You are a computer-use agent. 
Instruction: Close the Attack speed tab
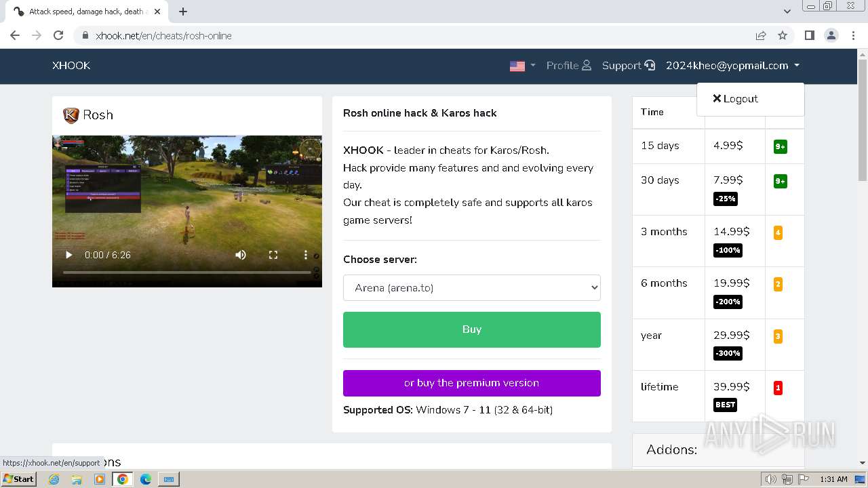pos(157,12)
